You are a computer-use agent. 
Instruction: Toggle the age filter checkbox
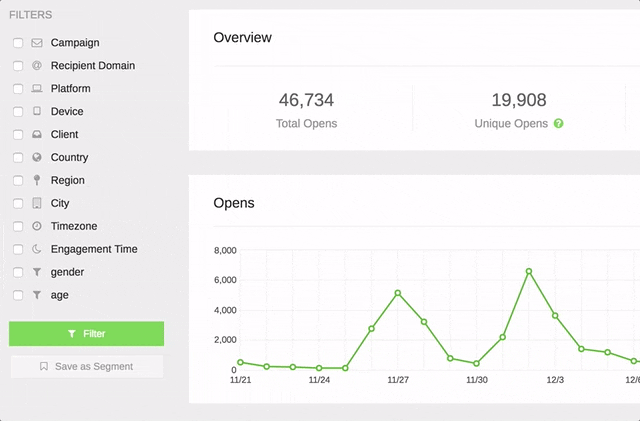(x=18, y=295)
